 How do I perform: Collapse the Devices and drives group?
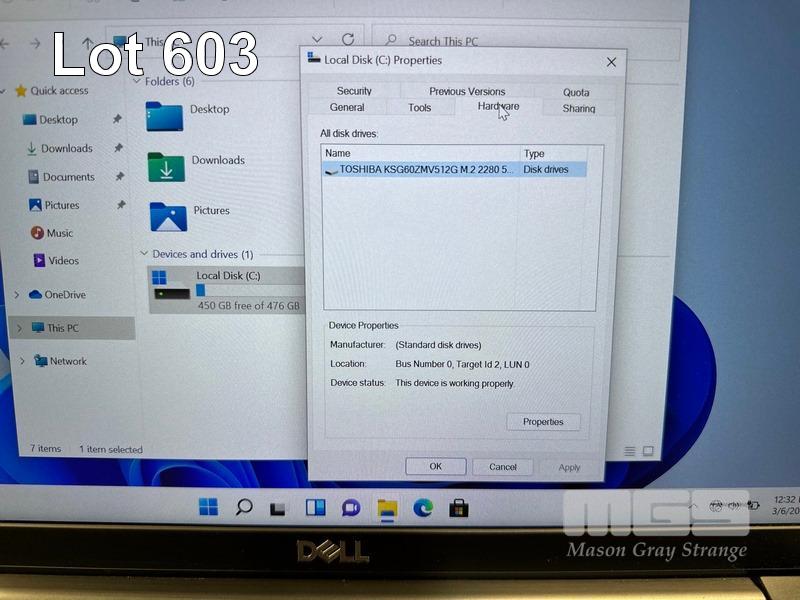click(143, 254)
